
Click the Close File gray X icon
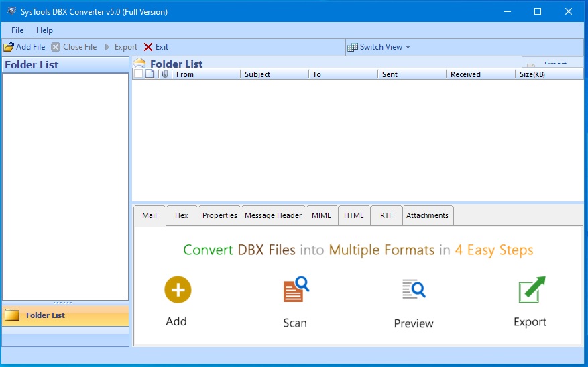(56, 47)
